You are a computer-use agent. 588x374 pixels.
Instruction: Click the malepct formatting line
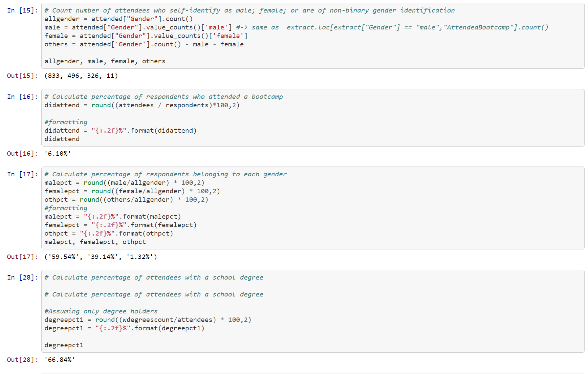pyautogui.click(x=112, y=216)
